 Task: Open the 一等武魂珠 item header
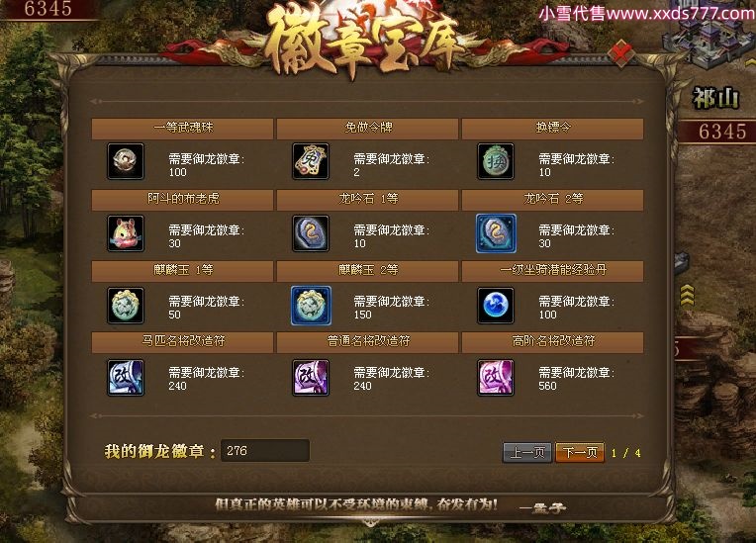(183, 129)
